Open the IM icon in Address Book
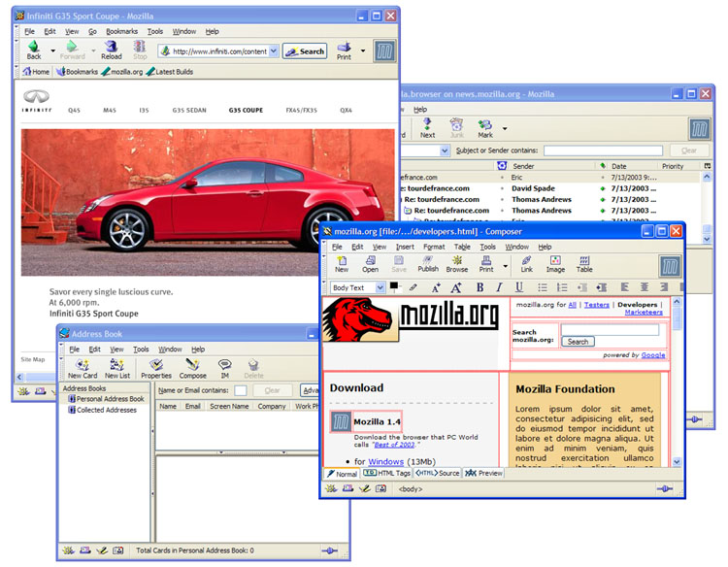This screenshot has height=567, width=728. pyautogui.click(x=224, y=369)
